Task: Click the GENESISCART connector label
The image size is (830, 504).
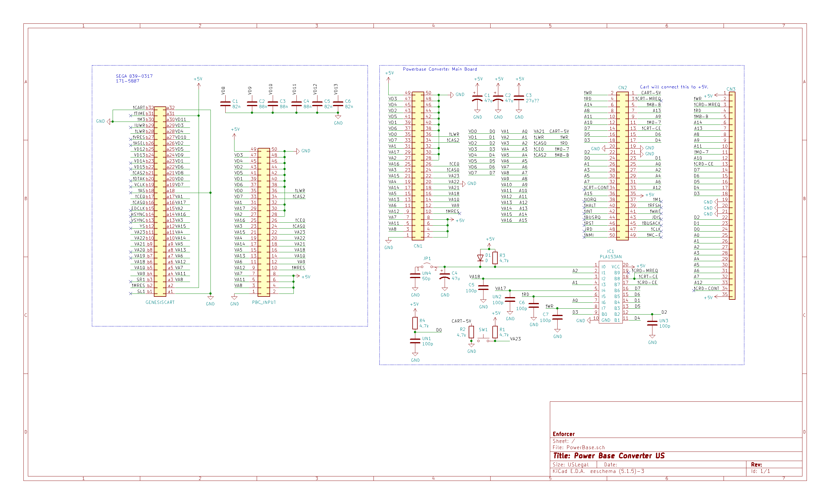Action: point(160,302)
